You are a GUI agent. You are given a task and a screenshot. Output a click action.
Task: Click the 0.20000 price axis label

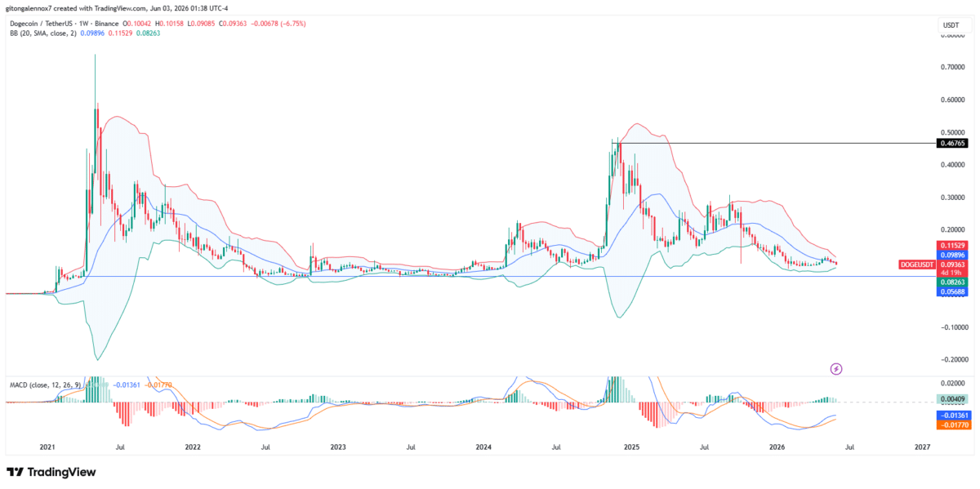[952, 229]
